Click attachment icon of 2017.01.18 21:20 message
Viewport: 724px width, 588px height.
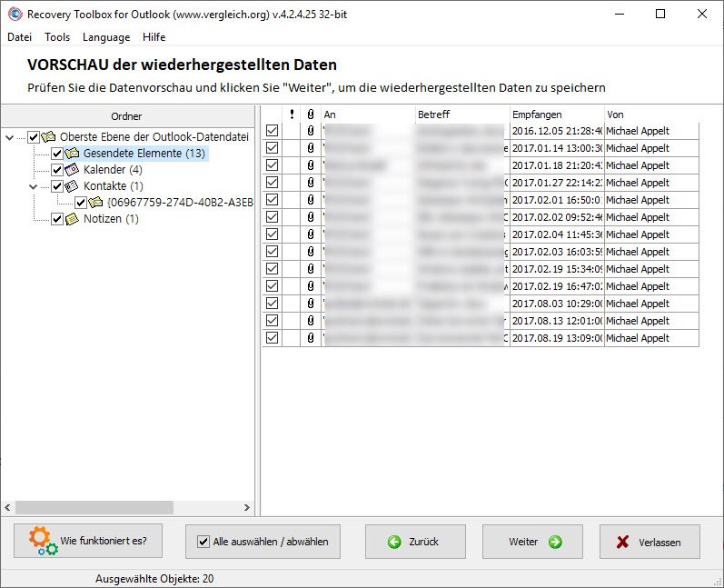coord(311,165)
